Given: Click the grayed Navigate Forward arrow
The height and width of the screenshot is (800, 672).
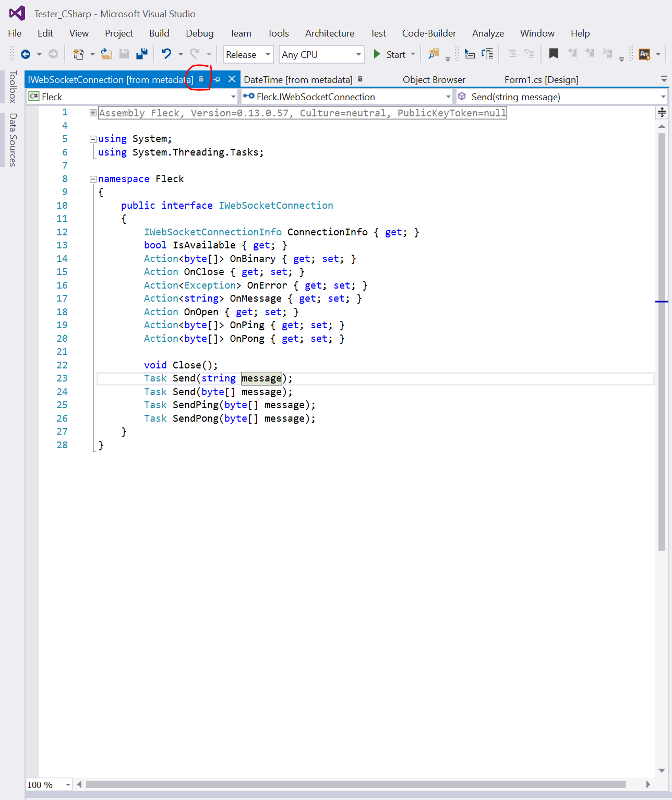Looking at the screenshot, I should 53,54.
